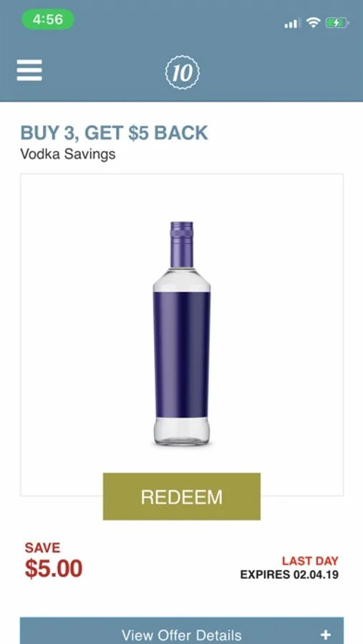The height and width of the screenshot is (644, 363).
Task: Tap the LAST DAY notice
Action: (310, 560)
